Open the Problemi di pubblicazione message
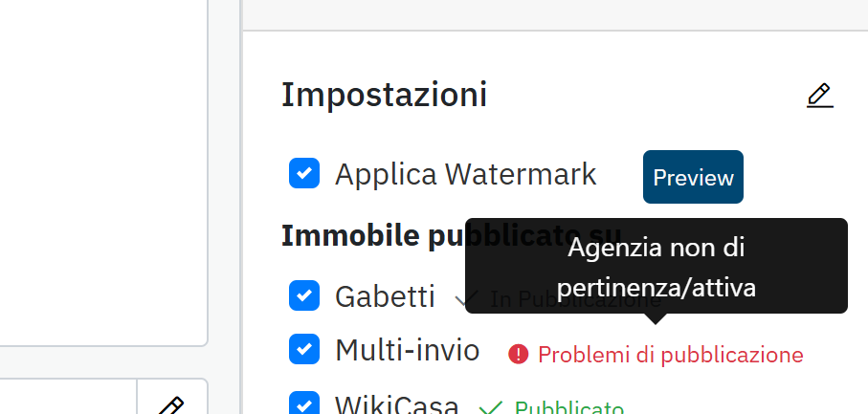The height and width of the screenshot is (414, 868). pyautogui.click(x=670, y=355)
